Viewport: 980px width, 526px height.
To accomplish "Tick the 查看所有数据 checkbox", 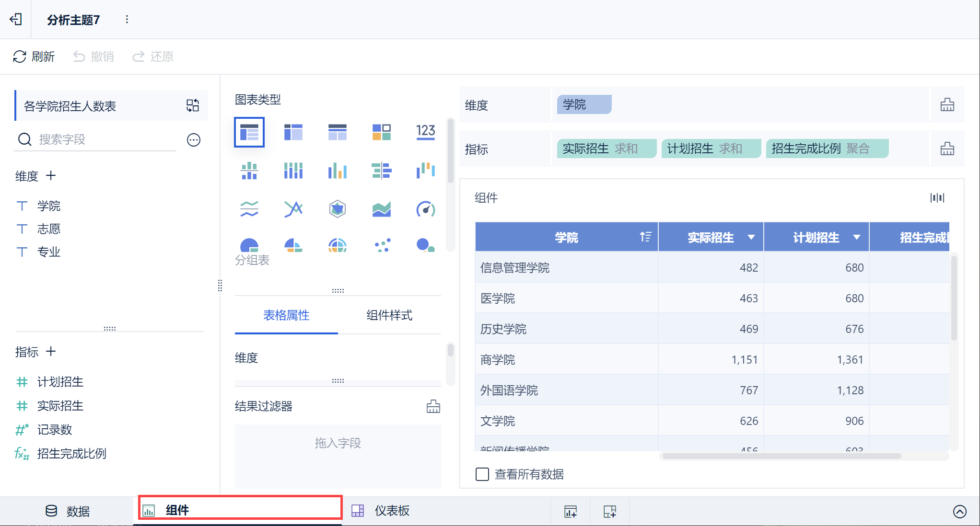I will point(482,474).
